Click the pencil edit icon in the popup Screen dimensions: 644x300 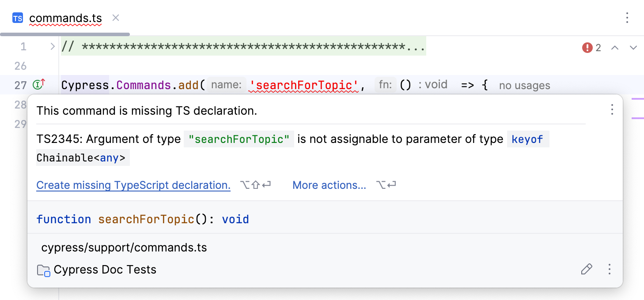click(x=587, y=269)
